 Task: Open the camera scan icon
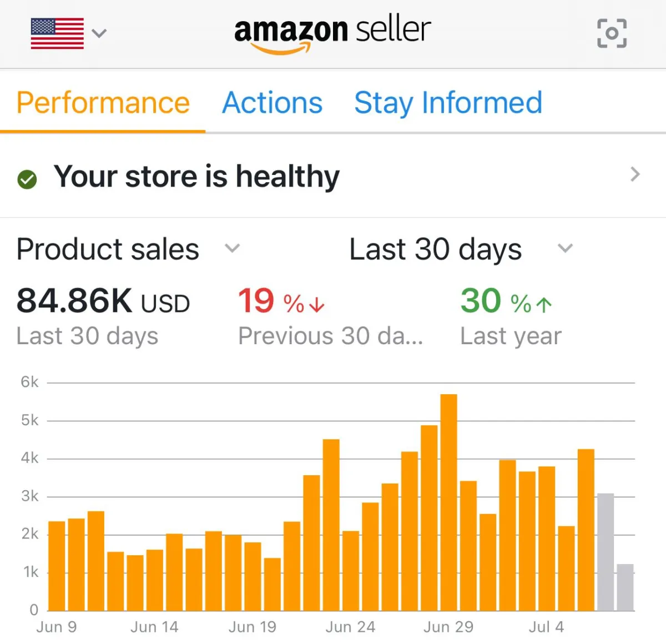tap(612, 33)
